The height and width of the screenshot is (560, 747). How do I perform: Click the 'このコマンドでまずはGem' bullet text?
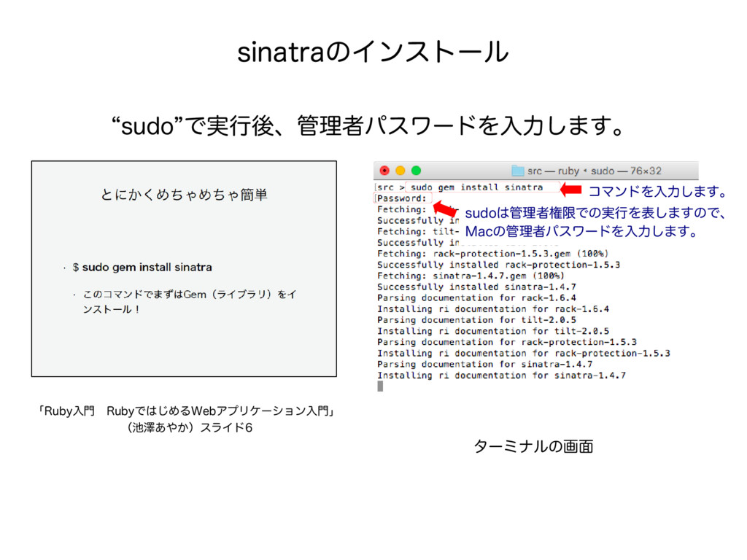tap(190, 302)
